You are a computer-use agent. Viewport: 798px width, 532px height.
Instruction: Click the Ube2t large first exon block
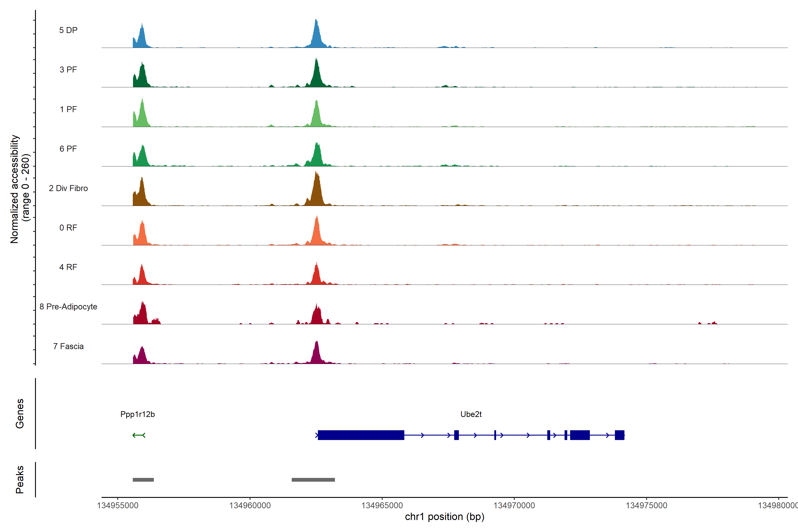tap(361, 435)
